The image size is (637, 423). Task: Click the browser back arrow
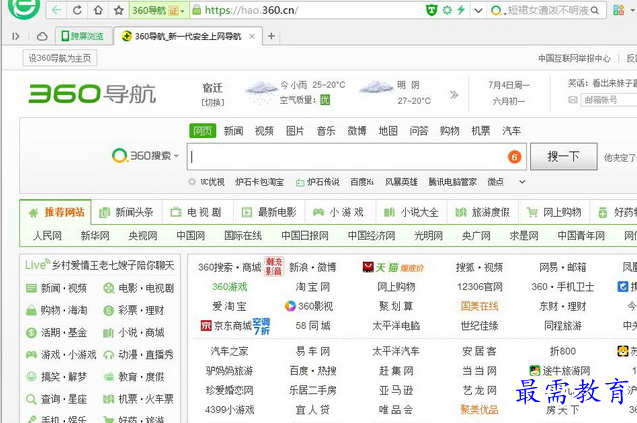pos(56,10)
